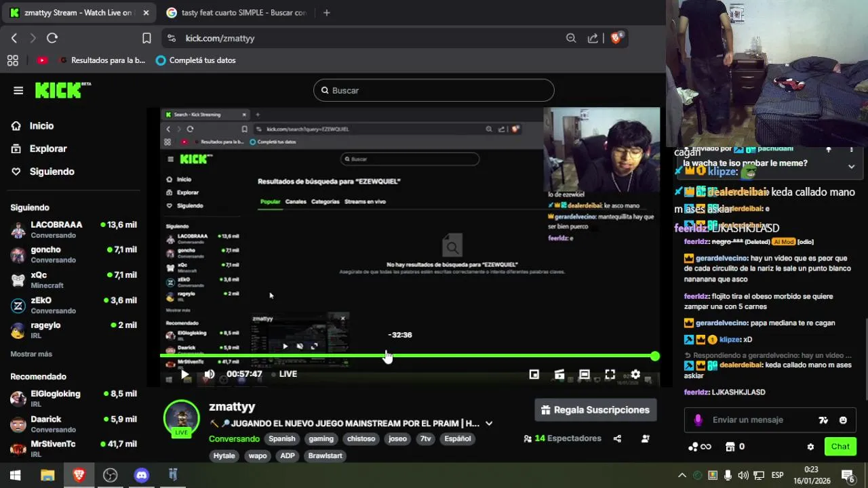The image size is (868, 488).
Task: Open a new browser tab
Action: (x=326, y=12)
